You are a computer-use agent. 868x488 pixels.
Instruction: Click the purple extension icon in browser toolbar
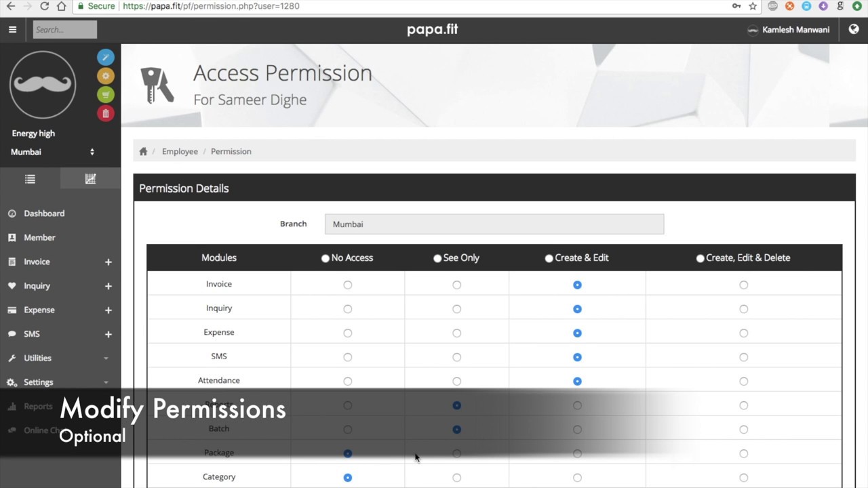pos(823,6)
